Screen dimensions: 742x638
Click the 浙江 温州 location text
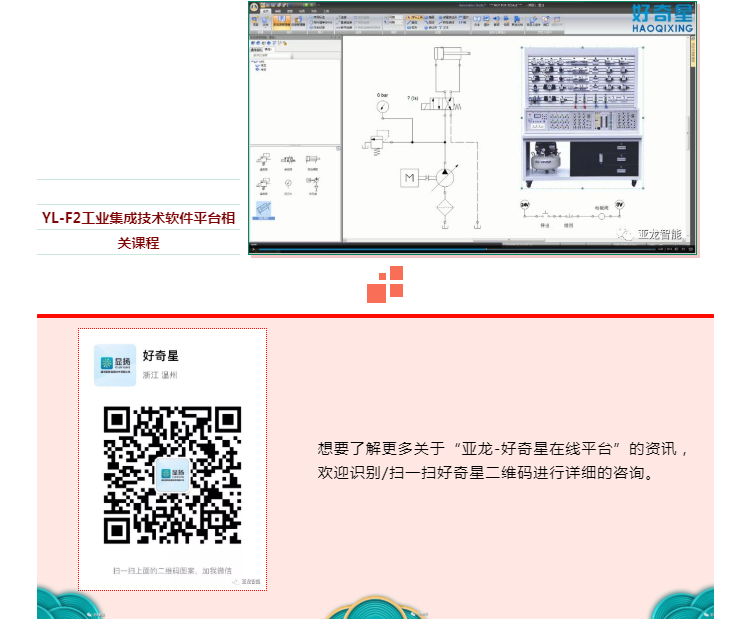[160, 375]
